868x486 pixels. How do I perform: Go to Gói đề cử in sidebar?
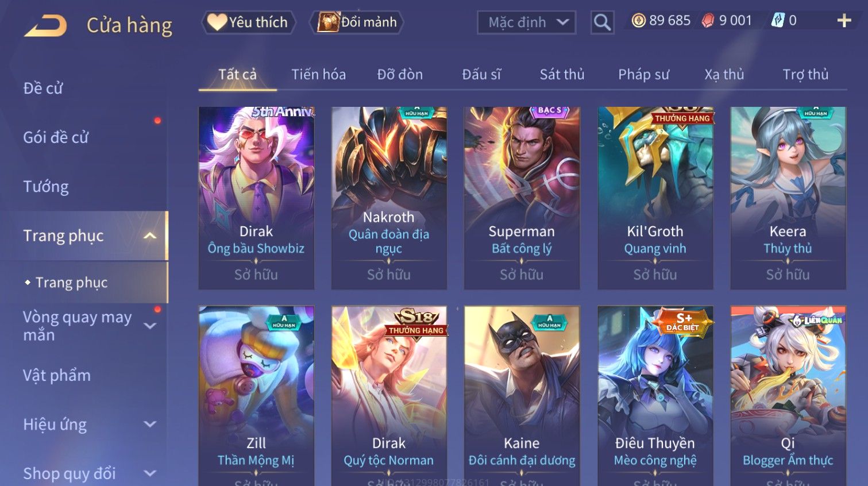[x=56, y=137]
